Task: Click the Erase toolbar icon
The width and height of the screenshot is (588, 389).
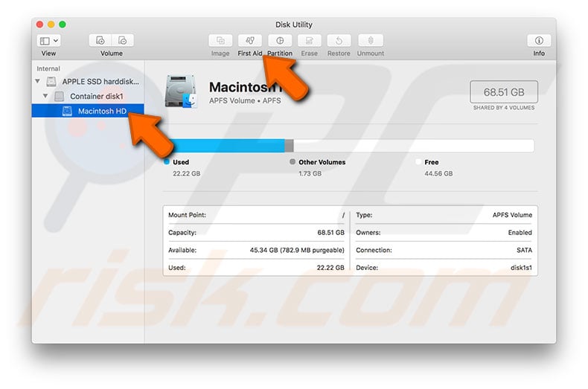Action: tap(310, 40)
